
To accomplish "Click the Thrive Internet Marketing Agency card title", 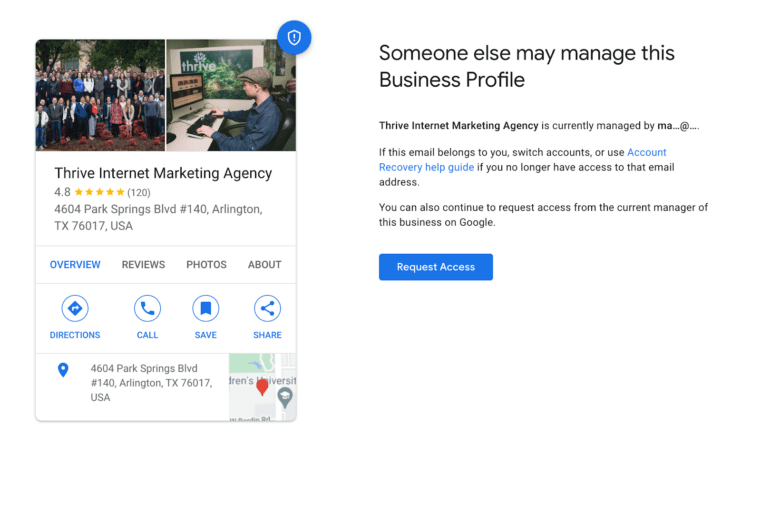I will [163, 173].
